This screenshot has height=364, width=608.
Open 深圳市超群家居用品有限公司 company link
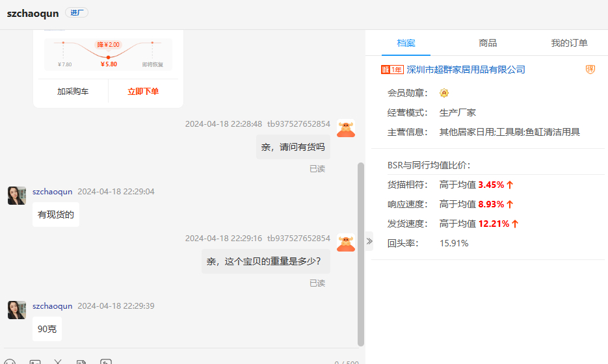click(466, 70)
